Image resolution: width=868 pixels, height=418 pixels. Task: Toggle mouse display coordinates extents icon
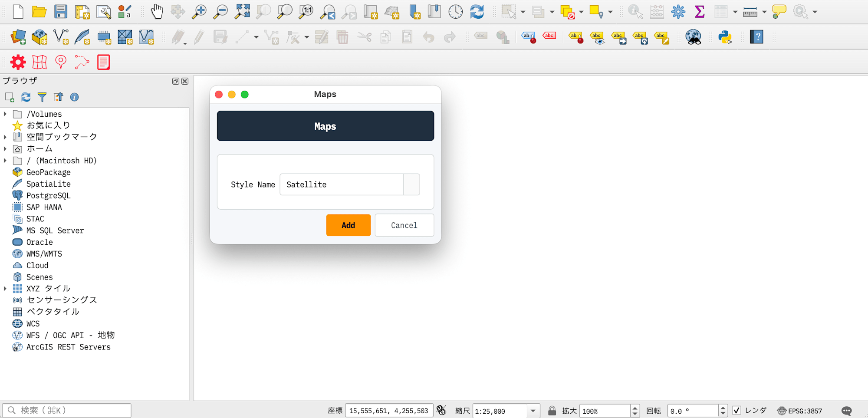point(441,410)
